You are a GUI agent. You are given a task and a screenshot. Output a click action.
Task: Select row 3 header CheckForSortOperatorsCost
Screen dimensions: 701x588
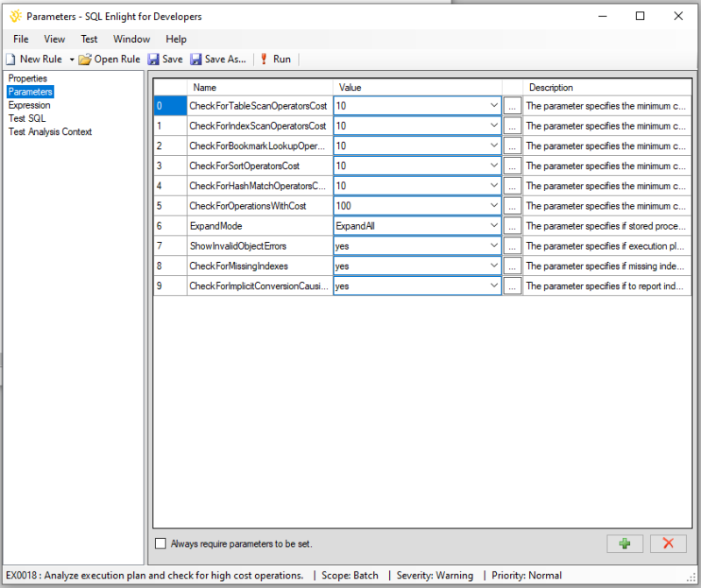click(x=170, y=166)
